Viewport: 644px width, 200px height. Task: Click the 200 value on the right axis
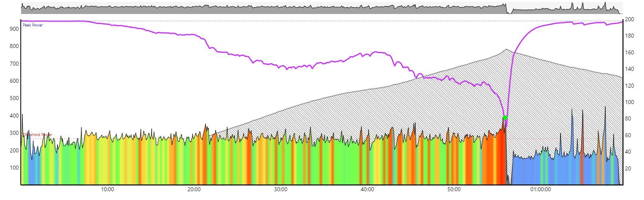[x=629, y=19]
